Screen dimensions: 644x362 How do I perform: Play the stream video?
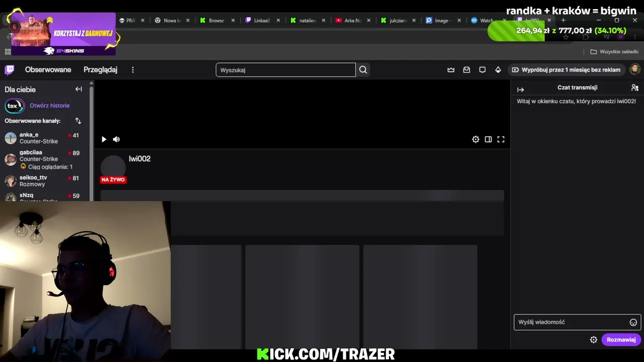pyautogui.click(x=104, y=139)
